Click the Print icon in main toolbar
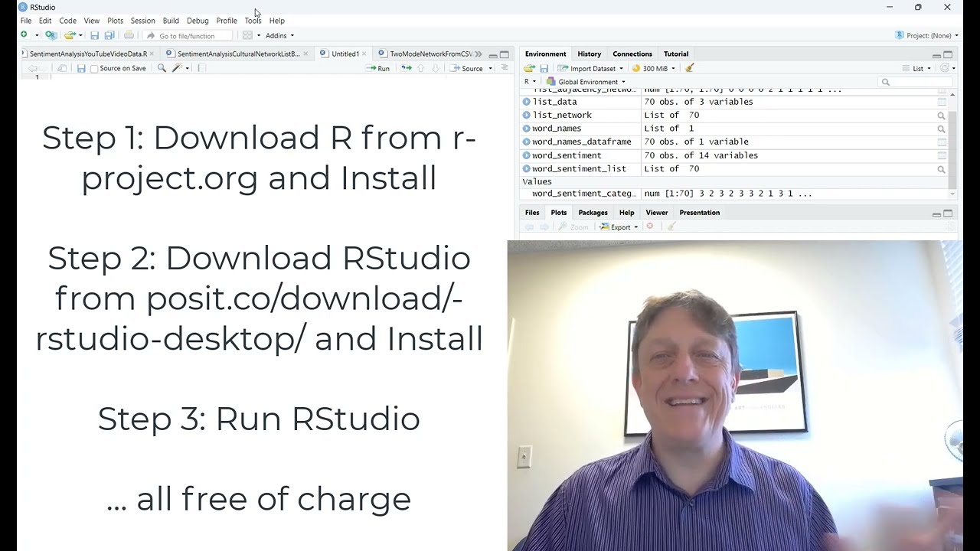The height and width of the screenshot is (551, 980). coord(129,35)
